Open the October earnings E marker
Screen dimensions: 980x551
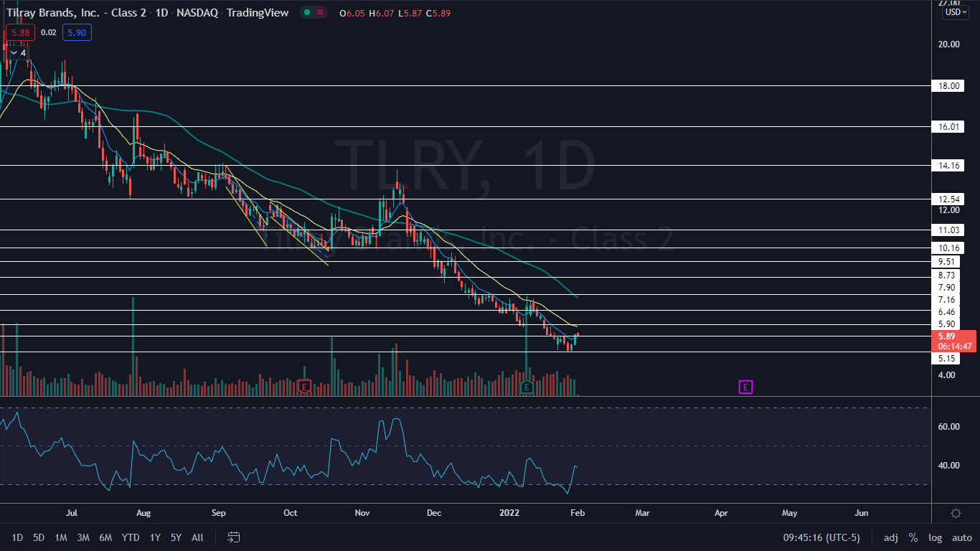click(305, 387)
